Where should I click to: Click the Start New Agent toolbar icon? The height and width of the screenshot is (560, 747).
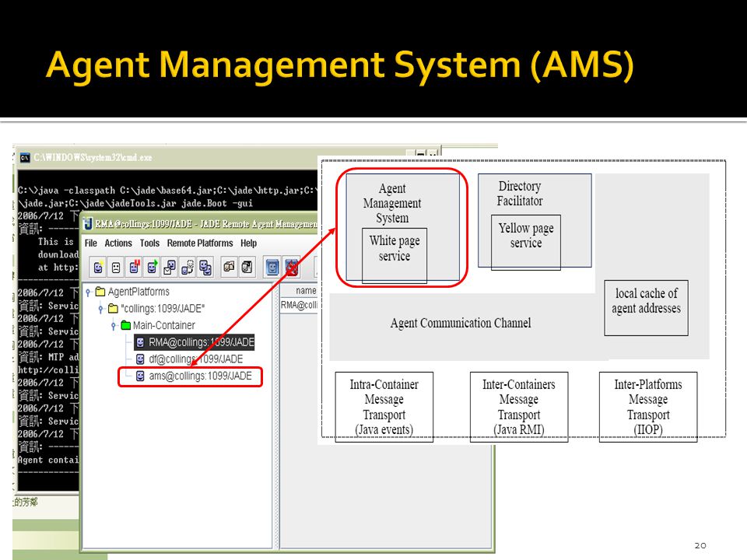pyautogui.click(x=98, y=267)
